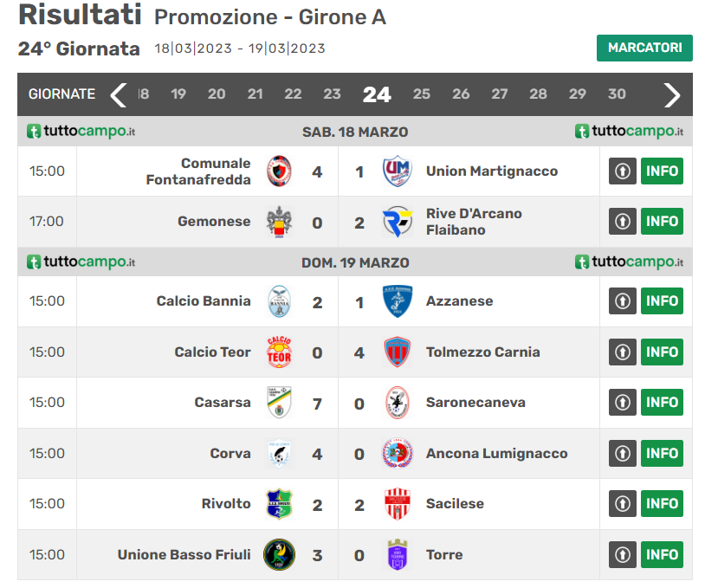
Task: Click the Unione Basso Friuli crest
Action: point(279,554)
